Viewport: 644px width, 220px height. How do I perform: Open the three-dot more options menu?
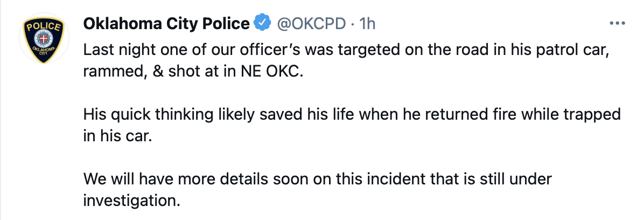pyautogui.click(x=617, y=23)
